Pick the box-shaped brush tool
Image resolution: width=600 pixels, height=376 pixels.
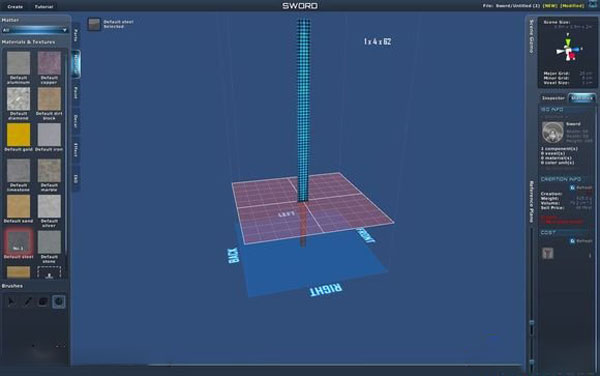coord(43,302)
